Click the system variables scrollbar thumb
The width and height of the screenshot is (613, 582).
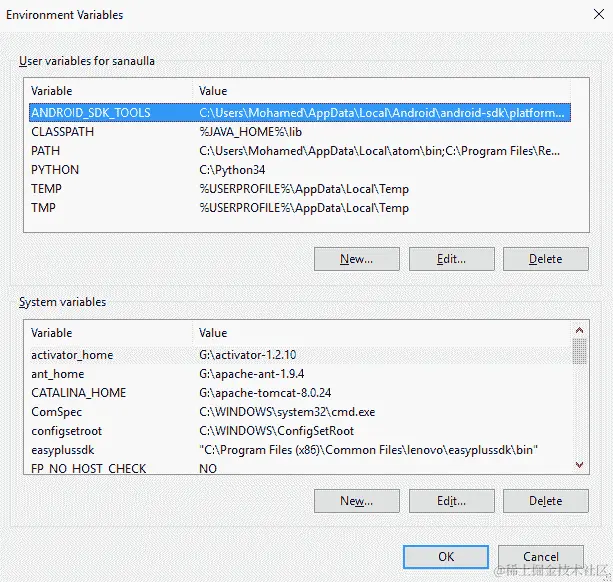pos(579,351)
